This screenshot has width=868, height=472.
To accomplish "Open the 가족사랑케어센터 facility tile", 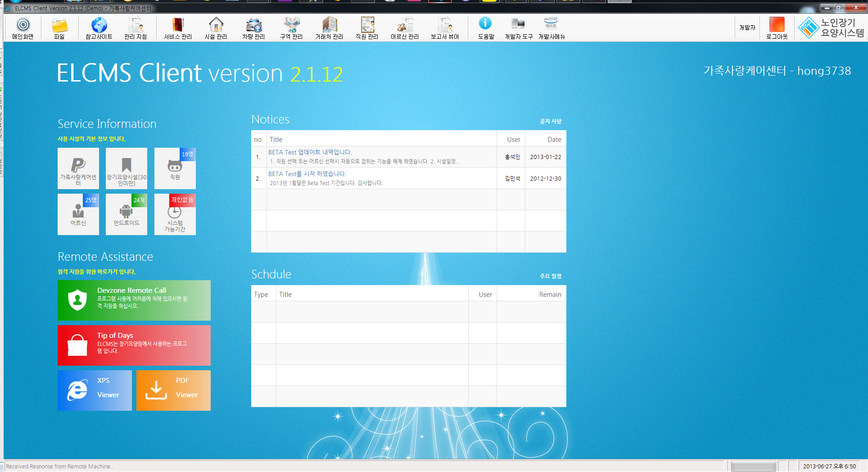I will (x=78, y=168).
